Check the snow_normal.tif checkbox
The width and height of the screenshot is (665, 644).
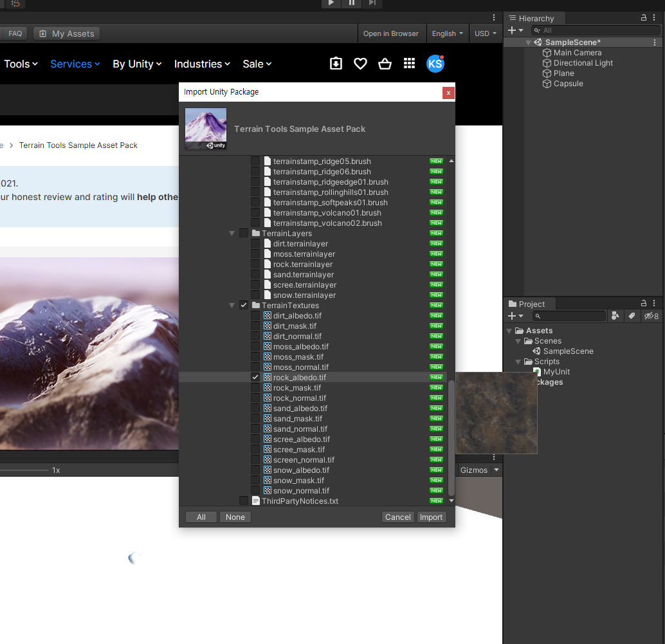[255, 490]
